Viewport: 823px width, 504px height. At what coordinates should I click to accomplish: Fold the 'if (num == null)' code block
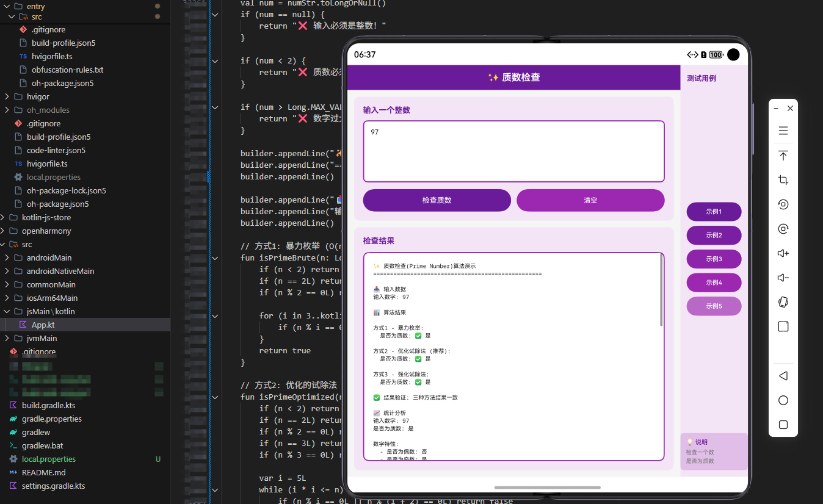click(214, 14)
